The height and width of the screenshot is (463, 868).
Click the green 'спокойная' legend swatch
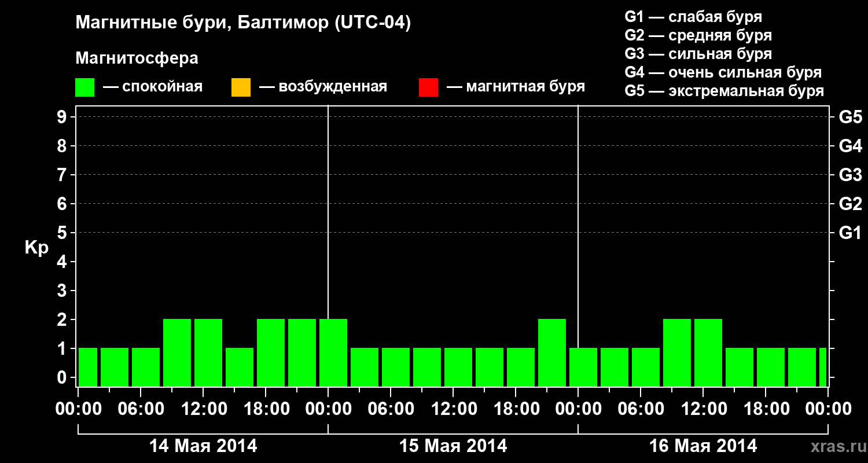click(x=85, y=87)
